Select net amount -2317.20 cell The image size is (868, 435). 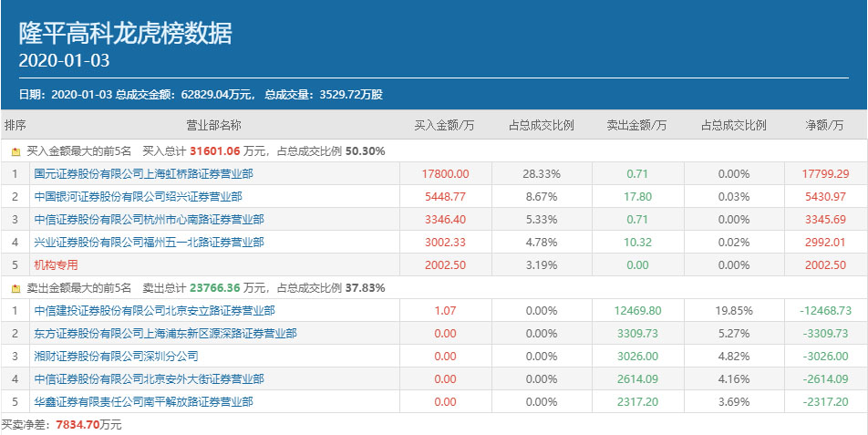coord(825,402)
